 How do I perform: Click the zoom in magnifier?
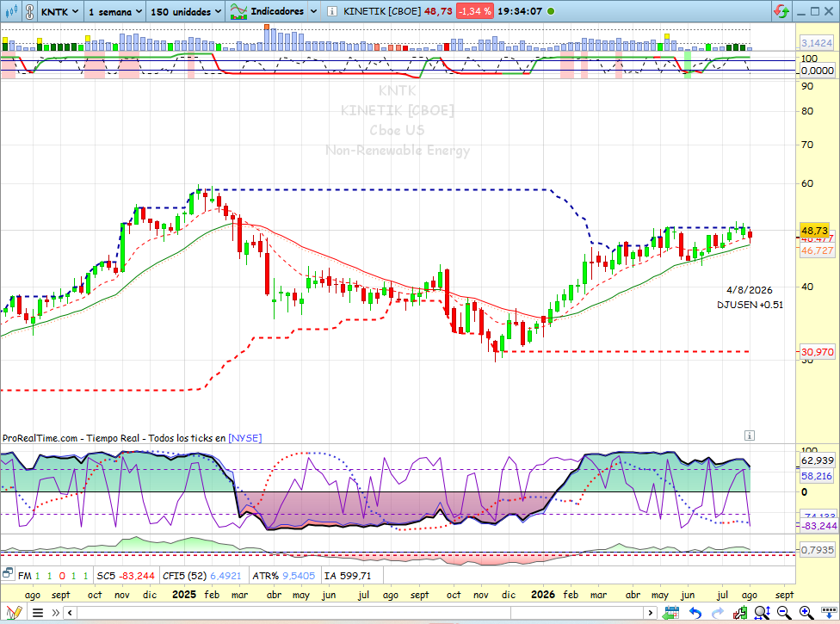click(x=806, y=612)
